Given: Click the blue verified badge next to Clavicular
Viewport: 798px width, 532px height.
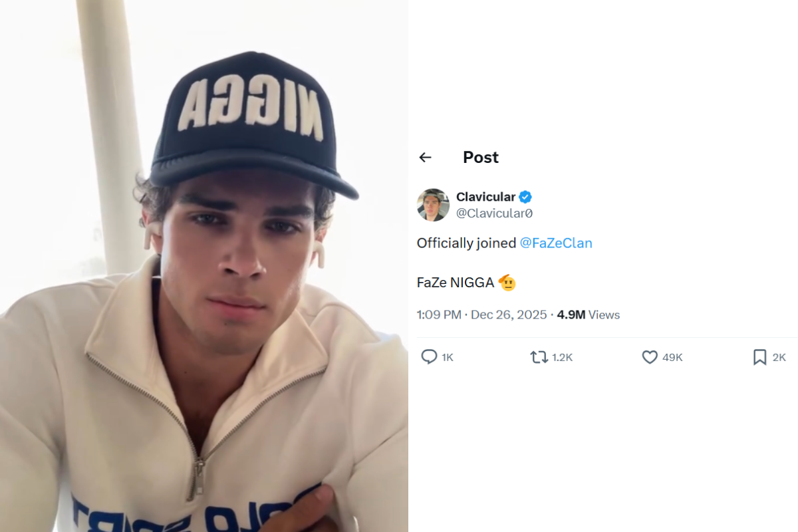Looking at the screenshot, I should tap(525, 196).
